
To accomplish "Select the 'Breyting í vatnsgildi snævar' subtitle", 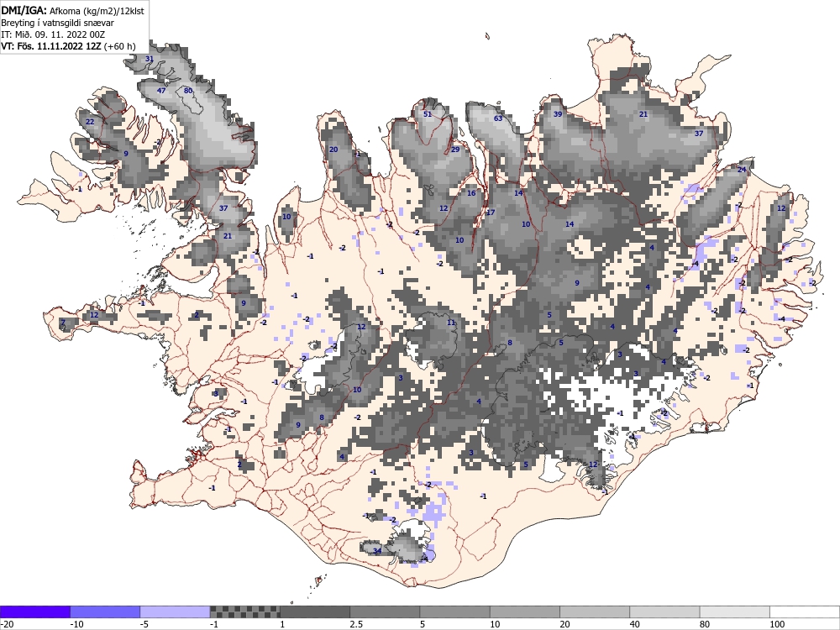I will (x=57, y=23).
